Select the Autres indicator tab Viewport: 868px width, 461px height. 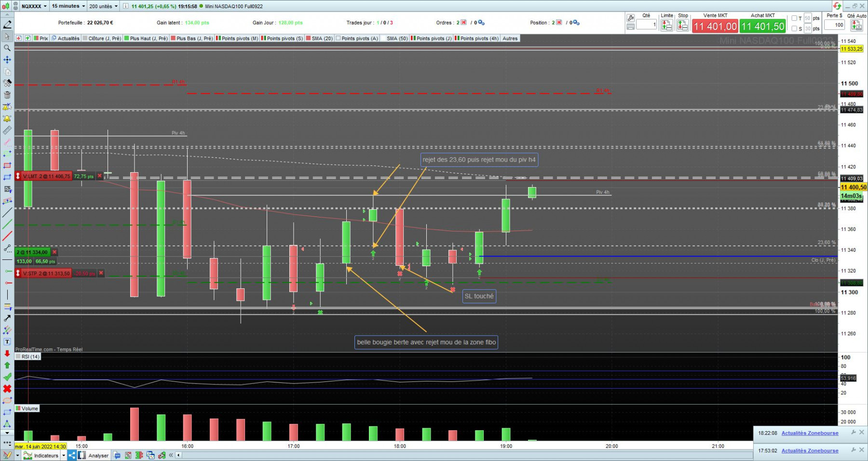point(510,38)
